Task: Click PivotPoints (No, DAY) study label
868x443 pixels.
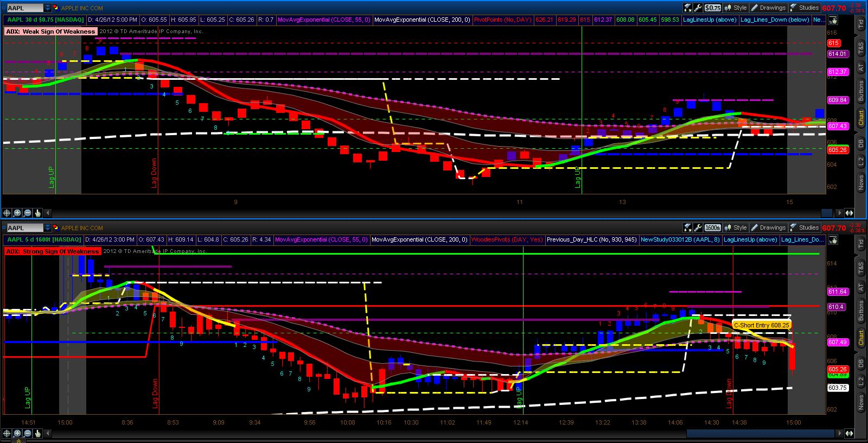Action: tap(503, 20)
